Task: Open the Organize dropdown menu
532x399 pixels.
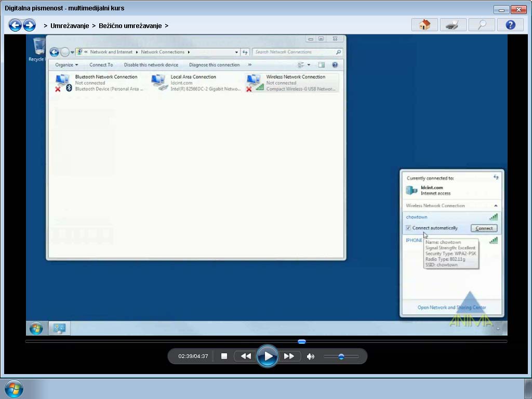Action: click(66, 65)
